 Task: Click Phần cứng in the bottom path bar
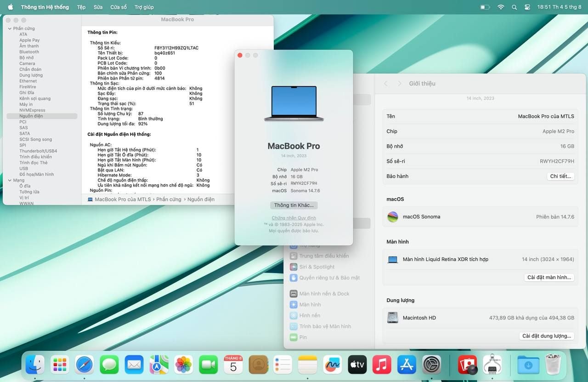(x=169, y=200)
